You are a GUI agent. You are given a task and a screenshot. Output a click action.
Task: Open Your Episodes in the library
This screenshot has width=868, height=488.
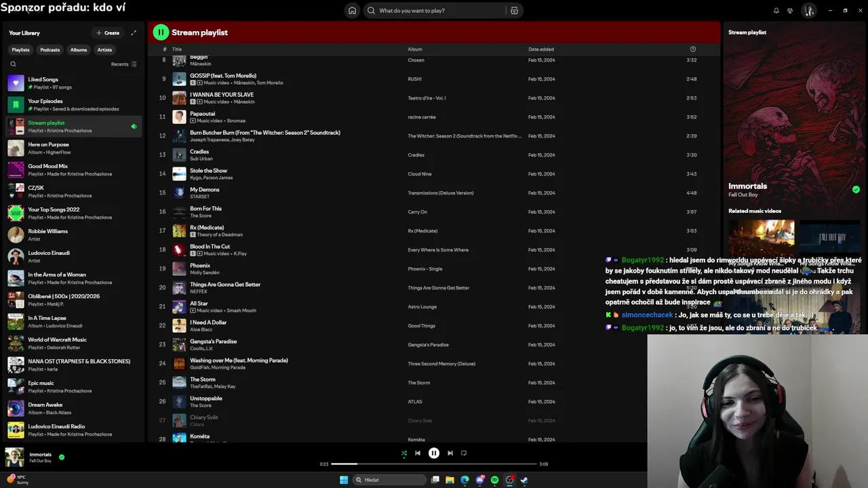click(74, 104)
